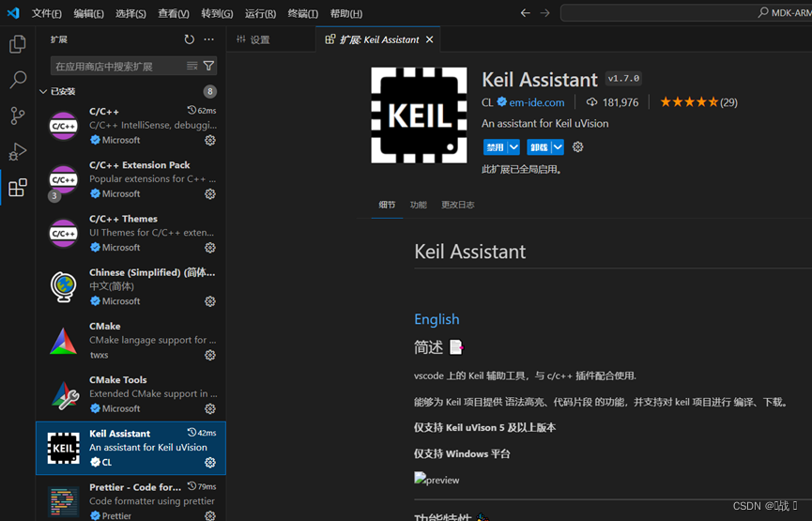
Task: Open the 编辑(E) menu
Action: 88,13
